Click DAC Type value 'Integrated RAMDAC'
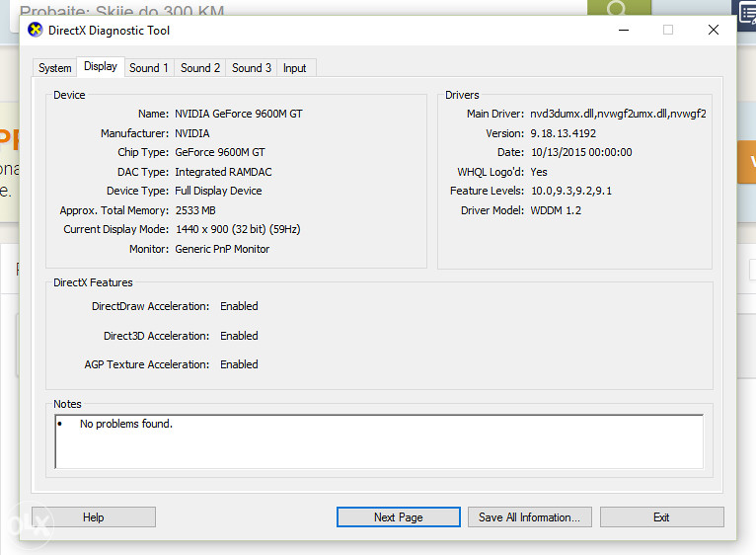Screen dimensions: 756x555 [x=223, y=172]
